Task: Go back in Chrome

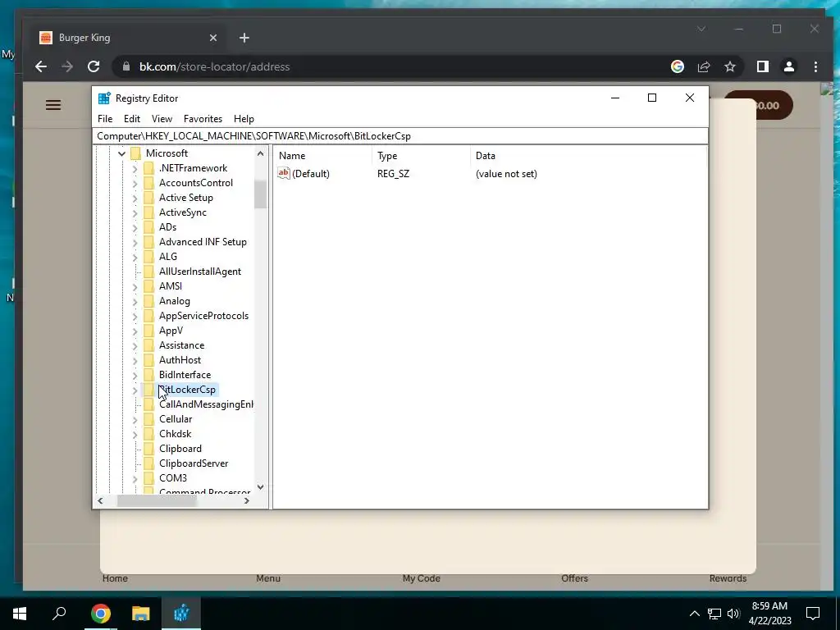Action: tap(41, 66)
